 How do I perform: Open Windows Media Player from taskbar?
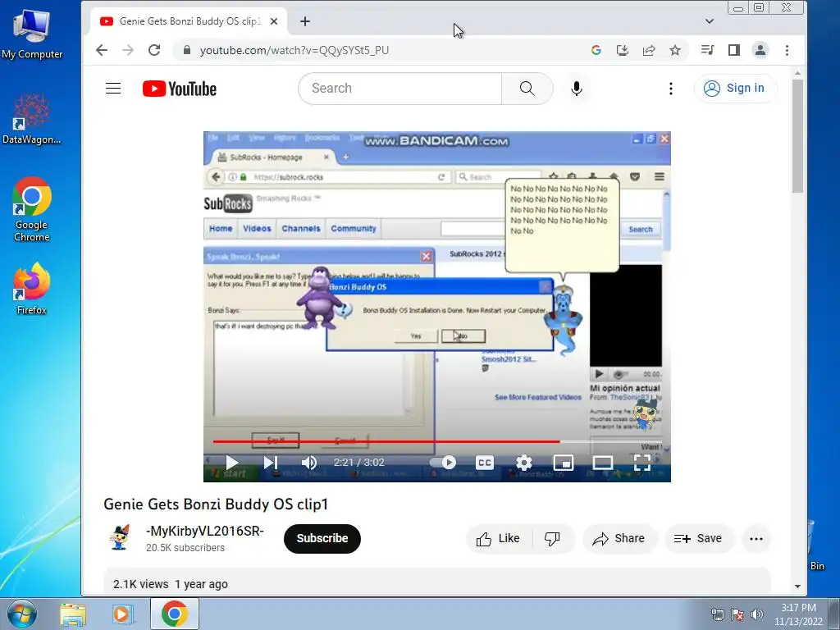(x=121, y=614)
